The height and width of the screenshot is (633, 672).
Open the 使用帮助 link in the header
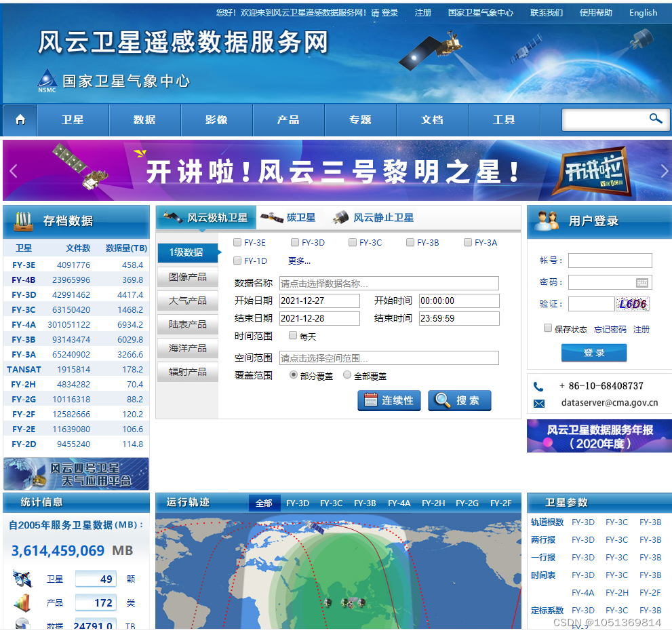click(x=596, y=13)
